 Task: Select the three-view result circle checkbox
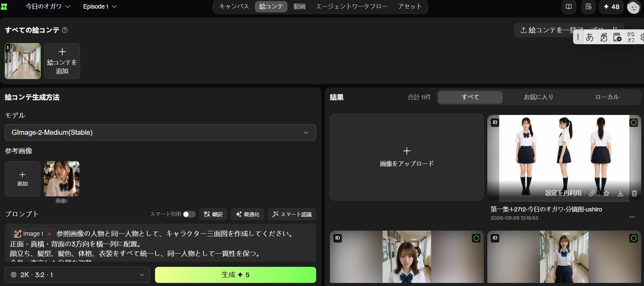[x=634, y=122]
